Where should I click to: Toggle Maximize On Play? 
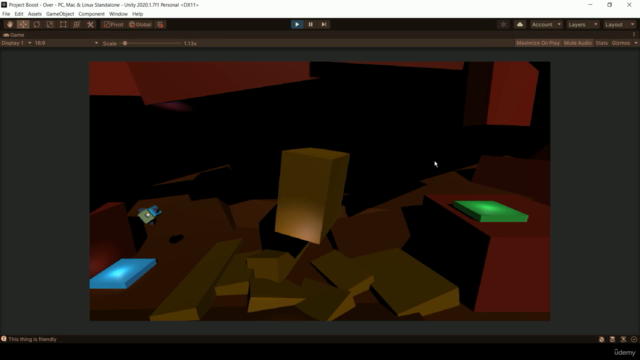[x=538, y=43]
